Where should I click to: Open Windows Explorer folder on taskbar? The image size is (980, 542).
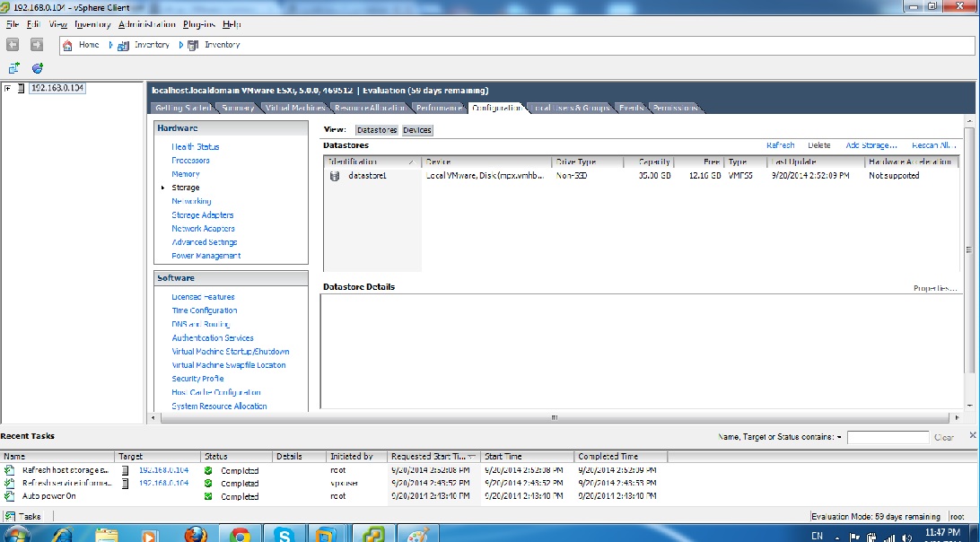coord(107,535)
